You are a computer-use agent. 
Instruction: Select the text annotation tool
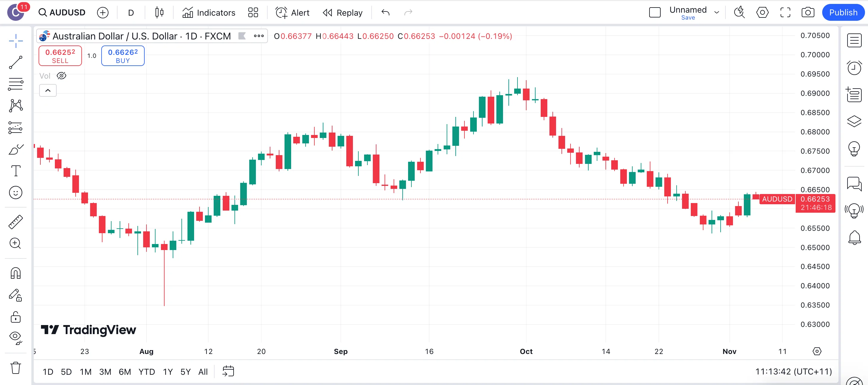click(x=15, y=171)
